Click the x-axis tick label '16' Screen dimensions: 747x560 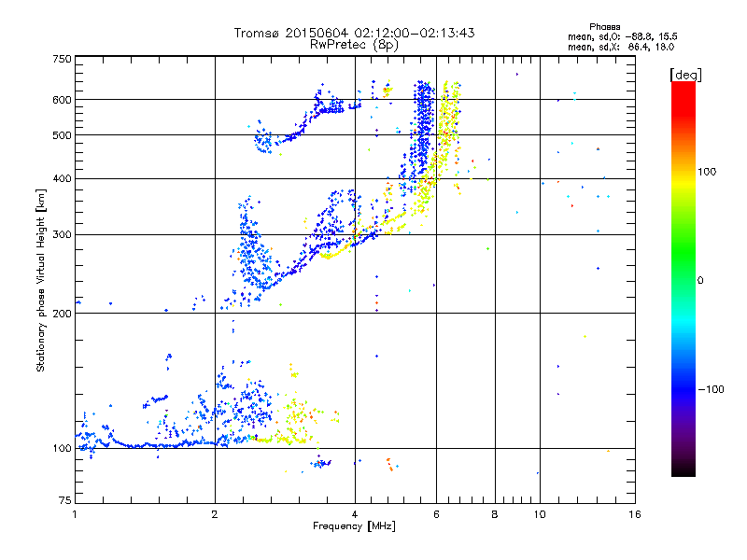pyautogui.click(x=635, y=514)
